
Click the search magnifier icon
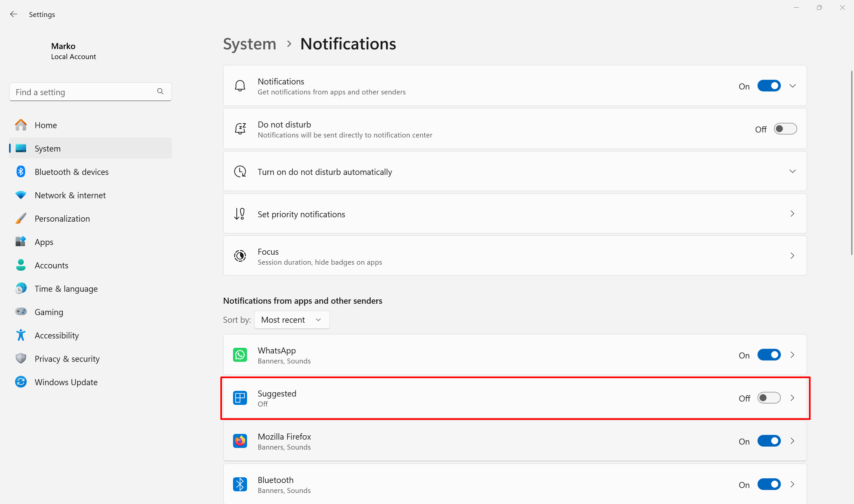click(x=160, y=91)
